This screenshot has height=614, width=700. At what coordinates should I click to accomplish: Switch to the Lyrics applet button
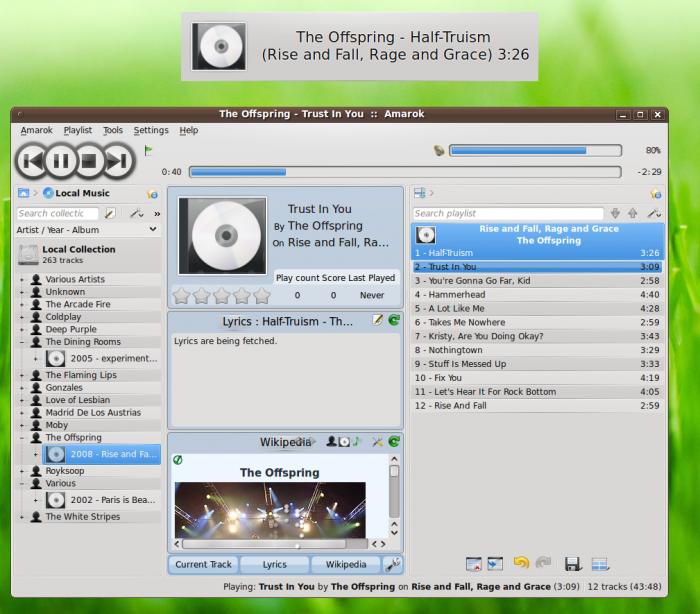tap(274, 564)
